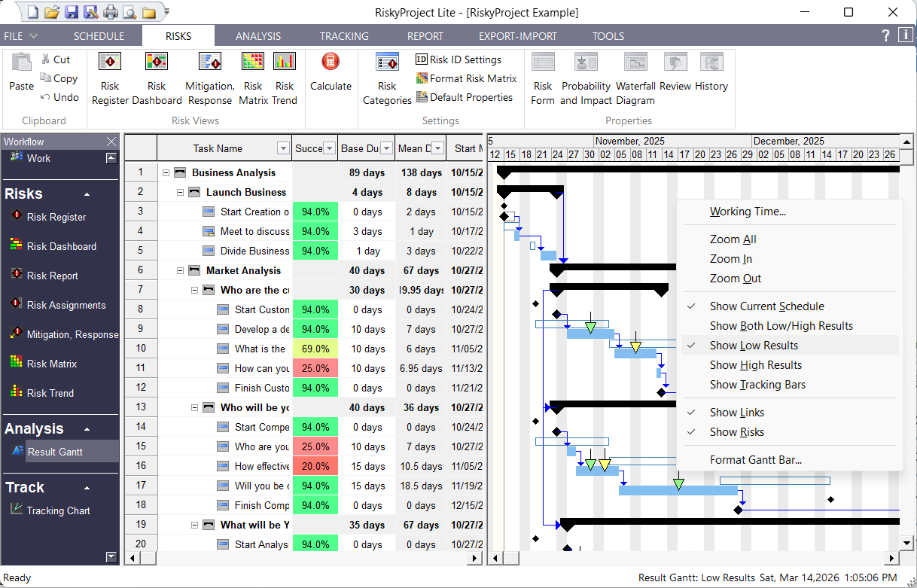Open Risk ID Settings
This screenshot has height=588, width=917.
[x=462, y=59]
